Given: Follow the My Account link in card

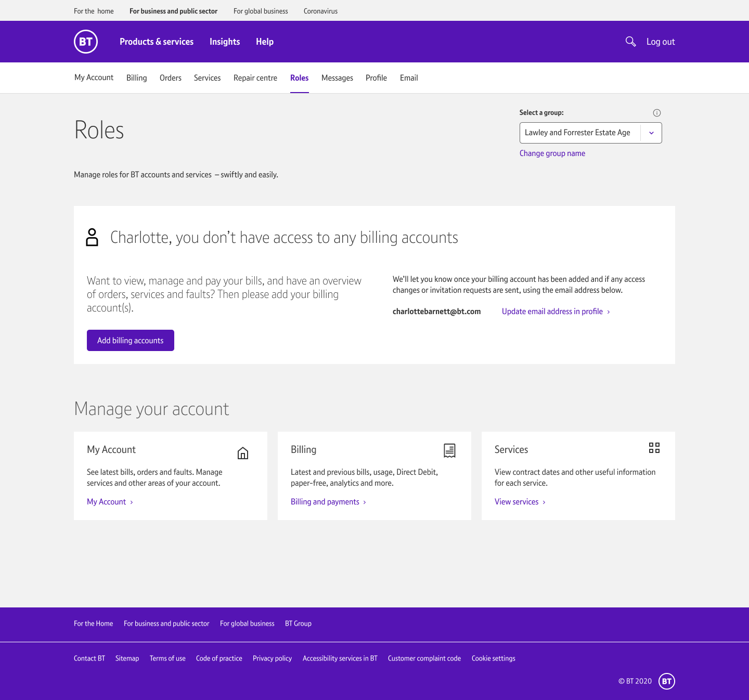Looking at the screenshot, I should [x=110, y=502].
